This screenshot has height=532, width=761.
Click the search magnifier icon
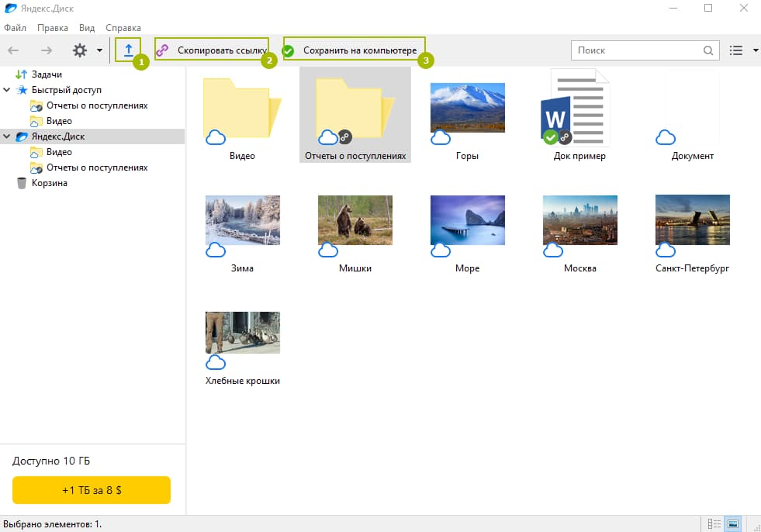[x=708, y=50]
